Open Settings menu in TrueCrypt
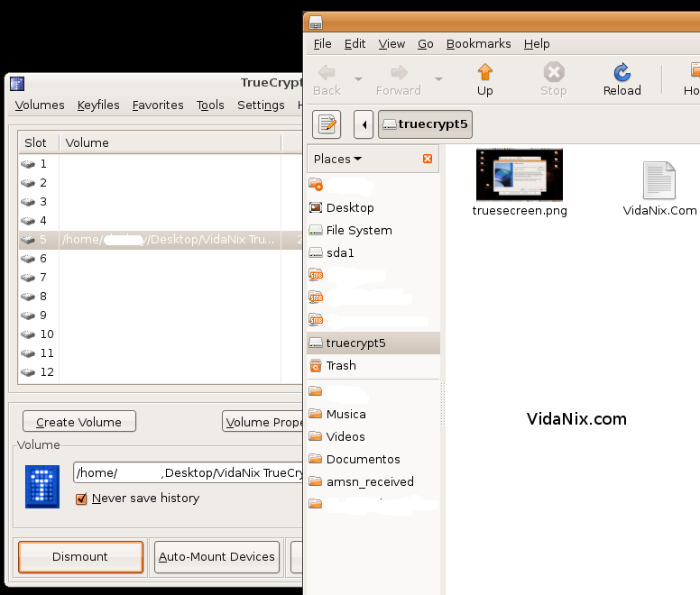This screenshot has height=595, width=700. [261, 105]
